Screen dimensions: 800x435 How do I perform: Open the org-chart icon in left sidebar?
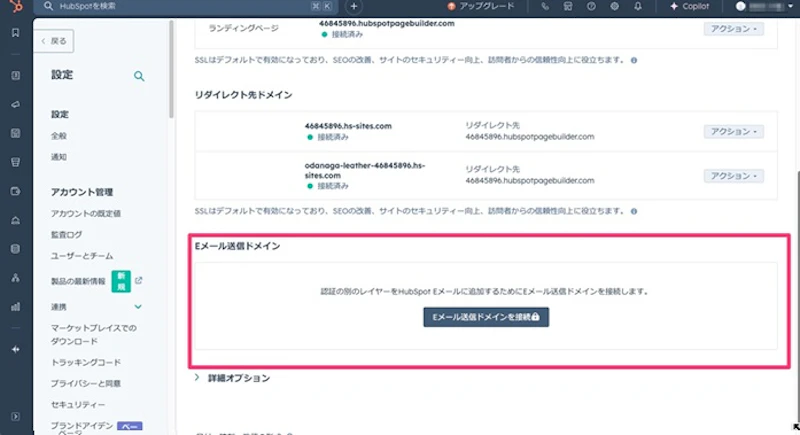click(15, 278)
